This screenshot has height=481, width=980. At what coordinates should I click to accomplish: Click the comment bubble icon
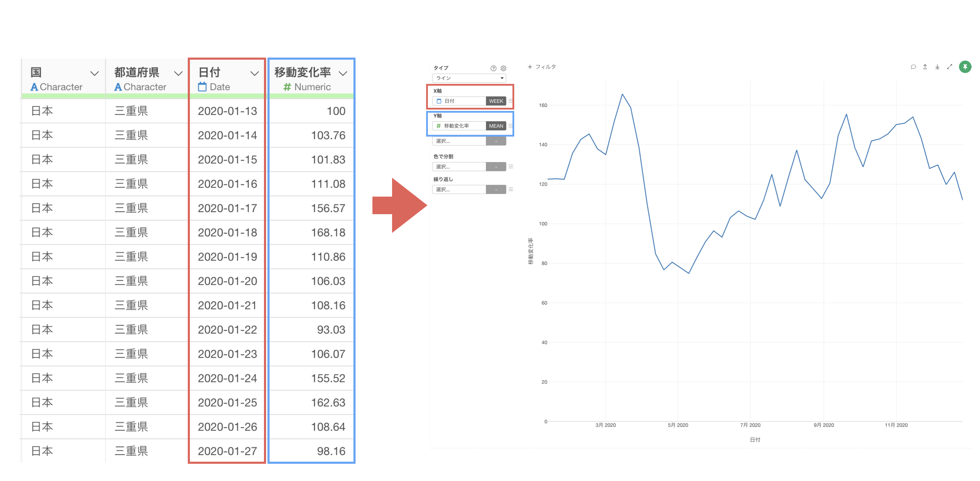click(913, 67)
